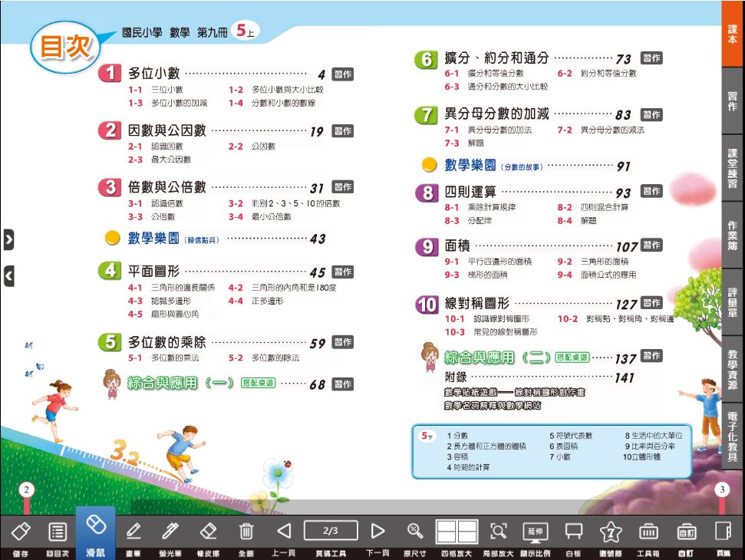745x560 pixels.
Task: Open 習作 button for chapter 多位小數
Action: 342,74
